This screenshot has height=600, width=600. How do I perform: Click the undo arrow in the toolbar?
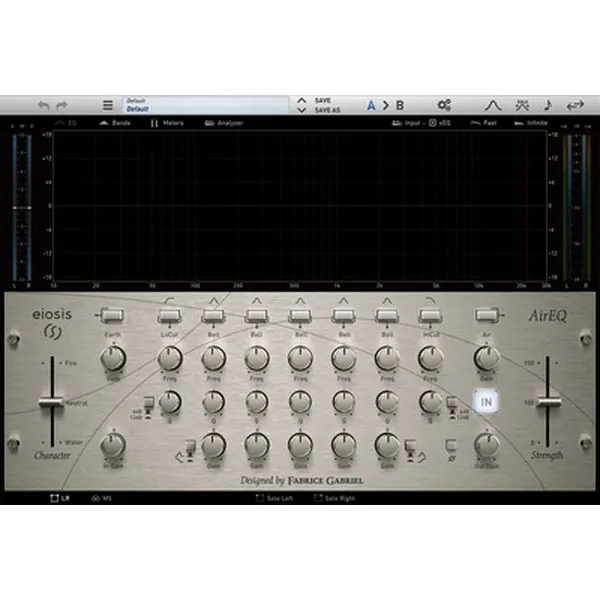(44, 105)
